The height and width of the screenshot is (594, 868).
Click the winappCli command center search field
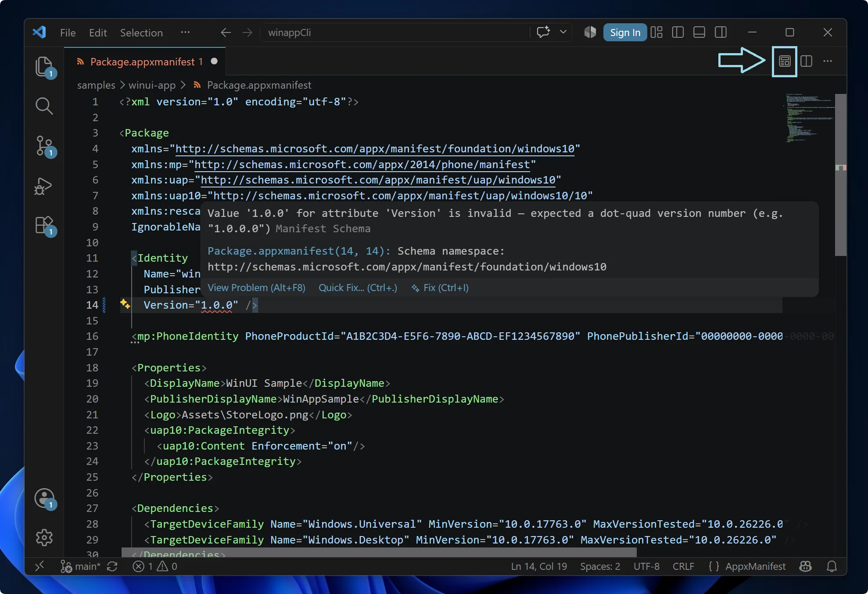[x=395, y=32]
